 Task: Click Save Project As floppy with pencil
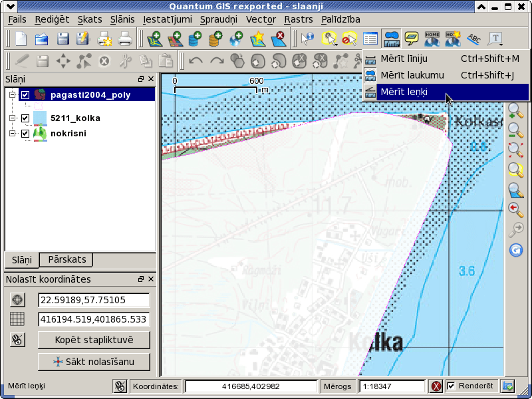[x=83, y=39]
